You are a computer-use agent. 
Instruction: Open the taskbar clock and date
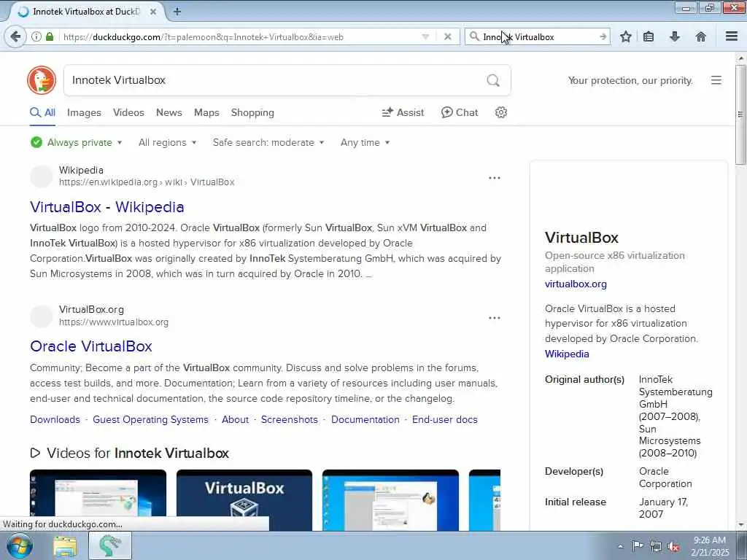pos(710,546)
